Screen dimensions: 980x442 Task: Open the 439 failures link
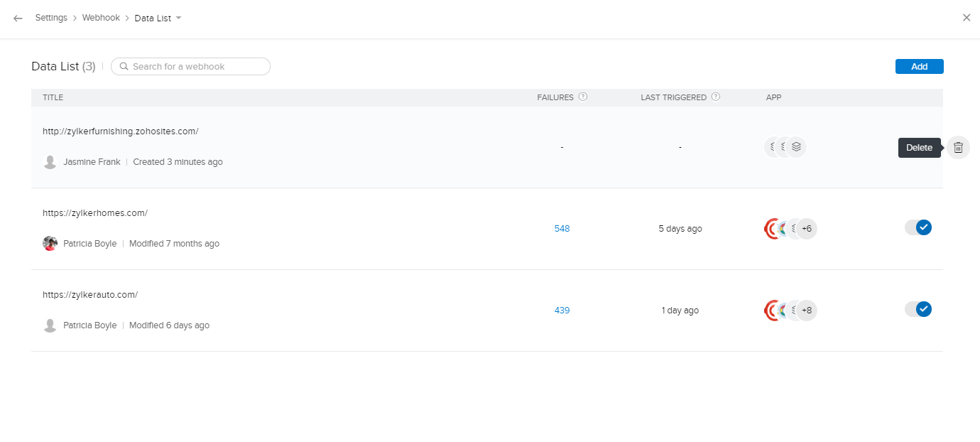(562, 311)
